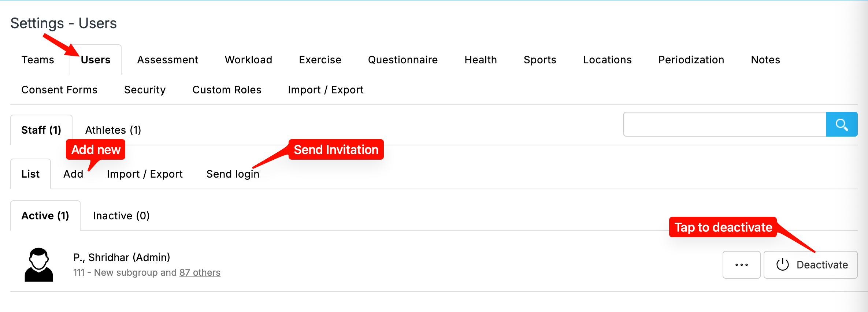Select the Import / Export tab beside Add
The width and height of the screenshot is (868, 312).
tap(145, 174)
